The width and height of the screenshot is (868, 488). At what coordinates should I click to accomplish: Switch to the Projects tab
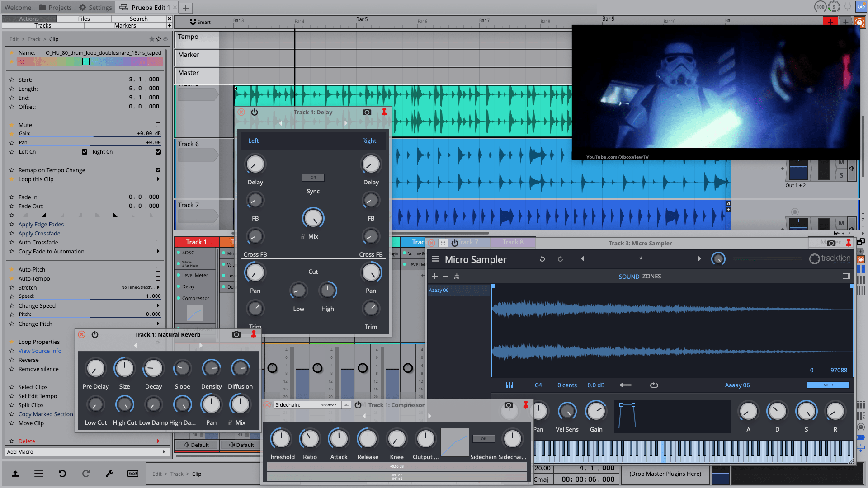[55, 7]
